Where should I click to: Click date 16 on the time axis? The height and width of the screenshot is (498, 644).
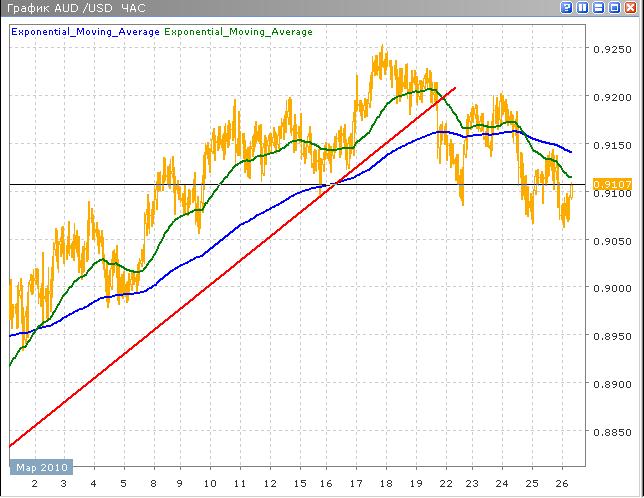[325, 483]
